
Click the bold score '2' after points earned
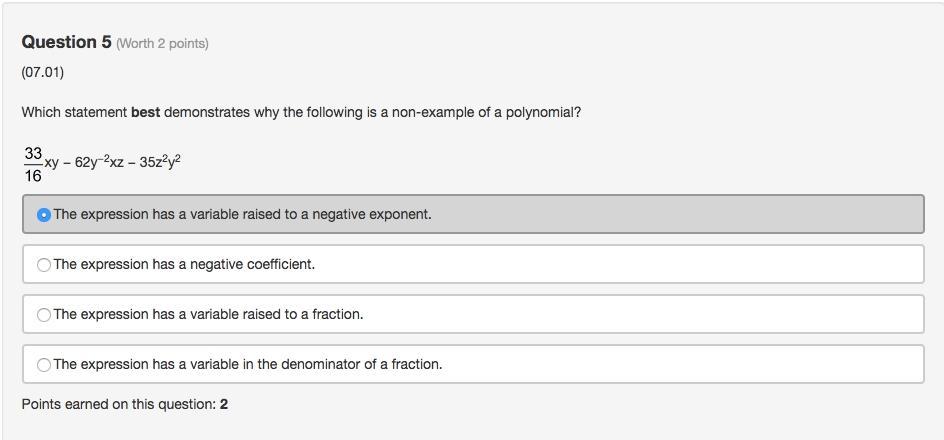(224, 404)
